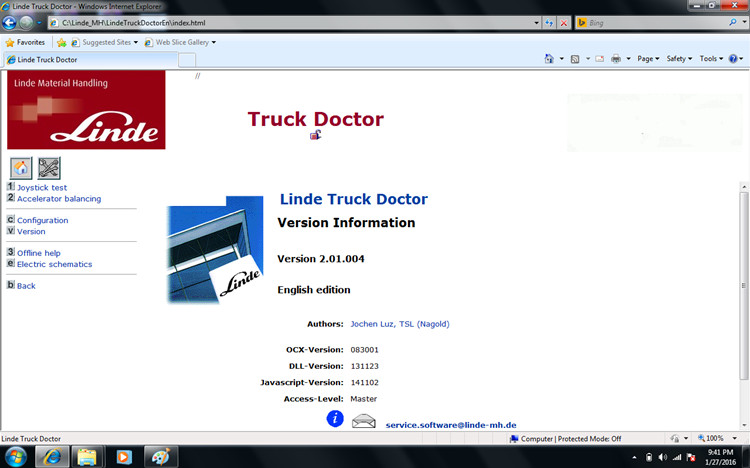
Task: Open Internet Explorer from the taskbar
Action: pos(52,457)
